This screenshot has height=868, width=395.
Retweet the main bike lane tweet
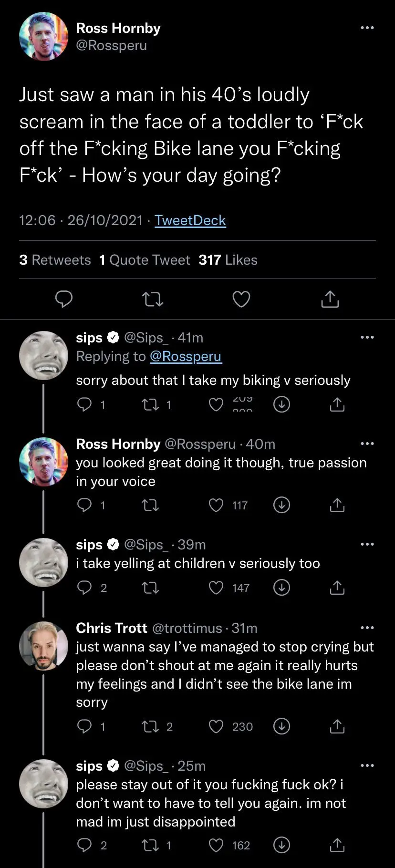153,299
